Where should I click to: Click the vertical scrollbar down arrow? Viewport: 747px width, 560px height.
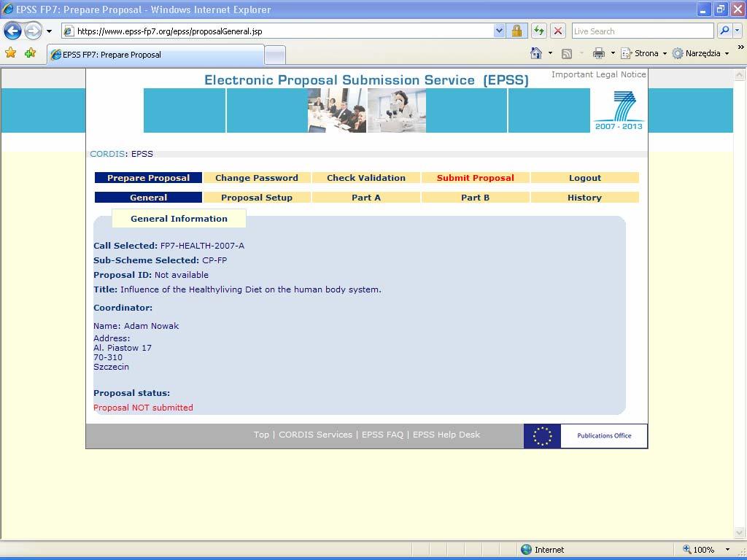pos(740,532)
